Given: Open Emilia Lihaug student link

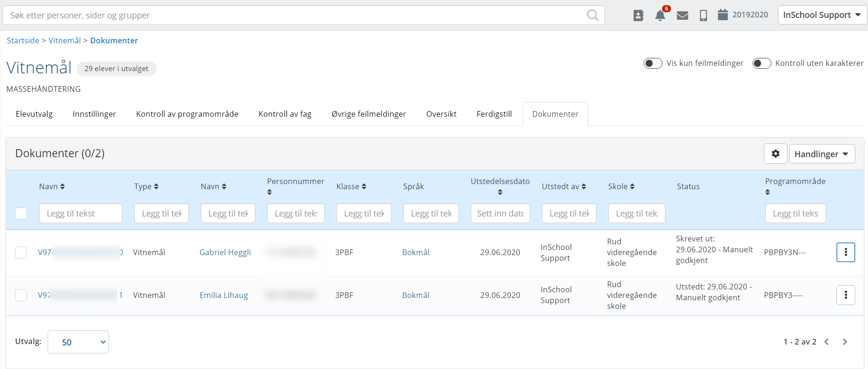Looking at the screenshot, I should pyautogui.click(x=224, y=295).
